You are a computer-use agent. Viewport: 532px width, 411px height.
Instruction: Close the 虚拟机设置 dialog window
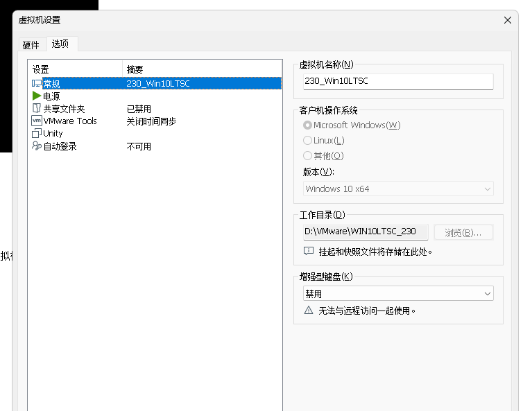(x=508, y=20)
